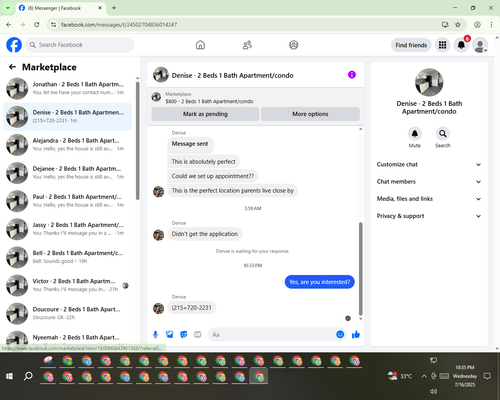Search in conversation magnifier icon
Image resolution: width=500 pixels, height=400 pixels.
point(443,134)
